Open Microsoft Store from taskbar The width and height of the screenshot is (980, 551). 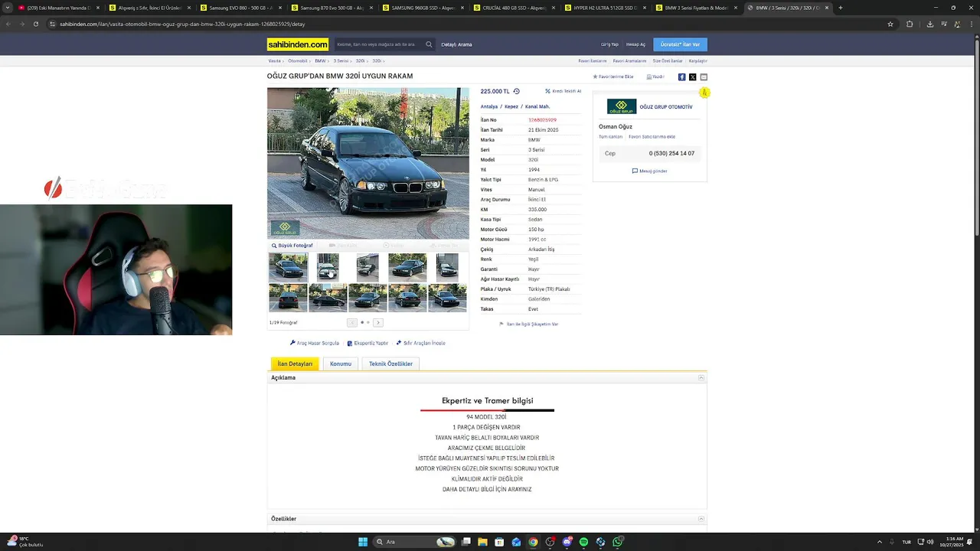tap(499, 542)
